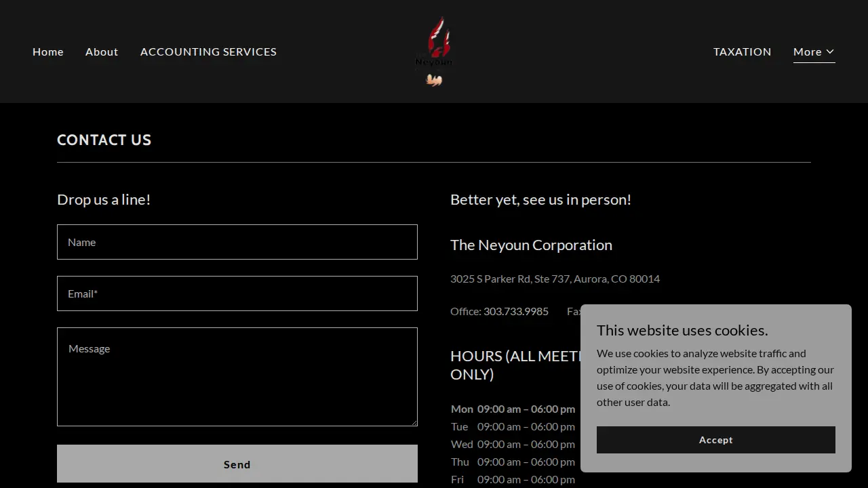Accept the cookie notice
The image size is (868, 488).
716,440
